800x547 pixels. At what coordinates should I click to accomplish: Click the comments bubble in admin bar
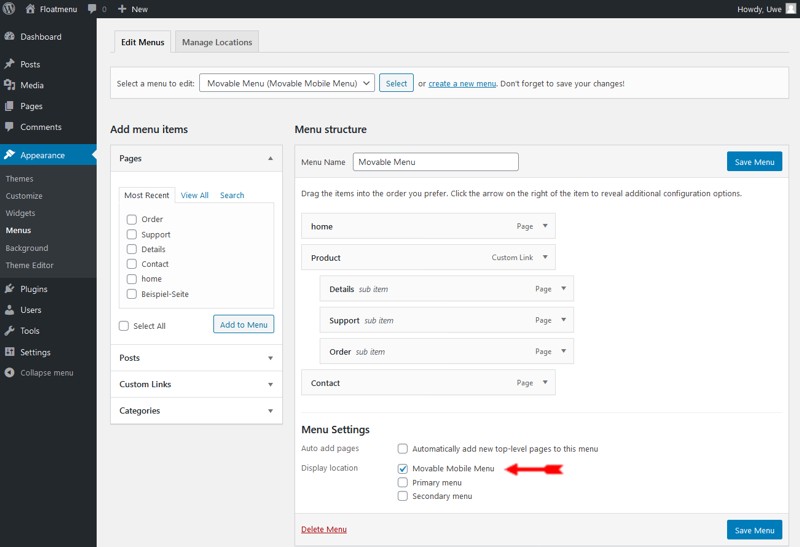(92, 9)
